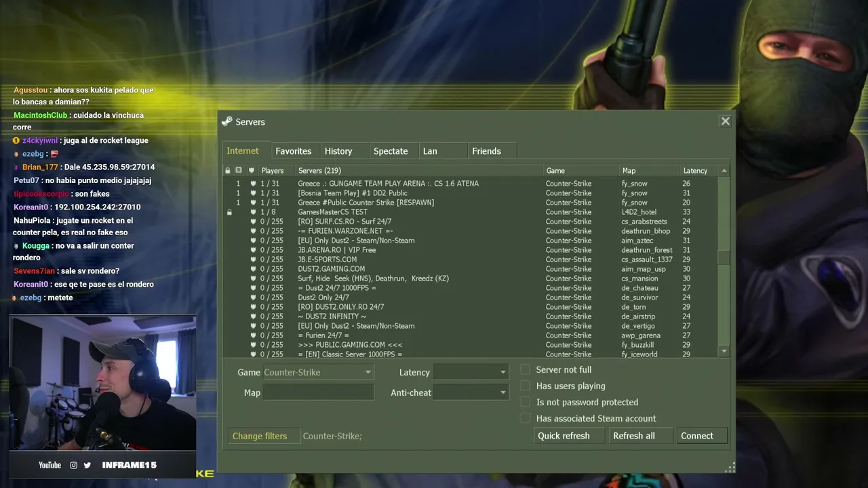Tick 'Is not password protected' checkbox
Screen dimensions: 868x488
click(x=525, y=402)
